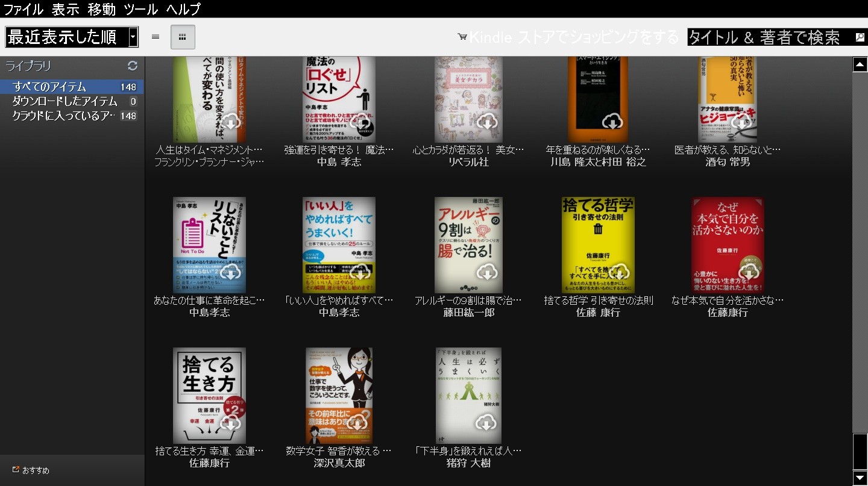Click the scrollbar up arrow

pos(860,64)
